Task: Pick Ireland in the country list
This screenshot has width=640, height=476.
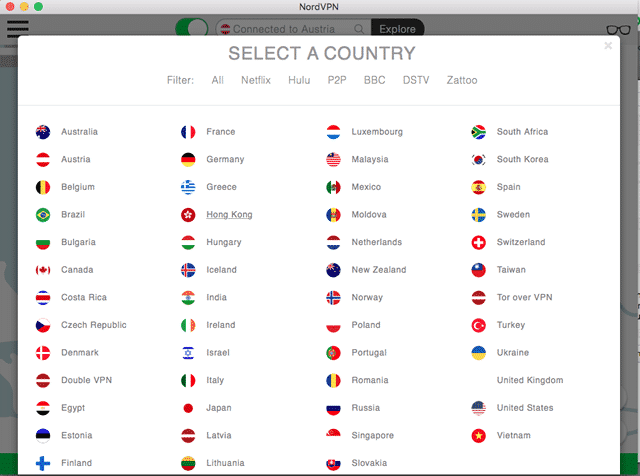Action: pyautogui.click(x=221, y=325)
